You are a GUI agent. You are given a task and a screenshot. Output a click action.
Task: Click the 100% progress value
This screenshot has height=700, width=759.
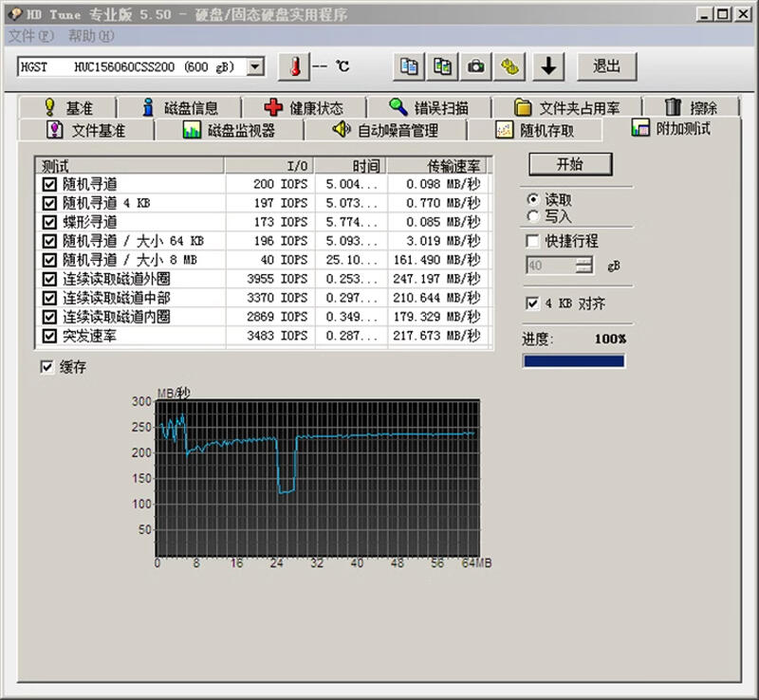coord(610,339)
